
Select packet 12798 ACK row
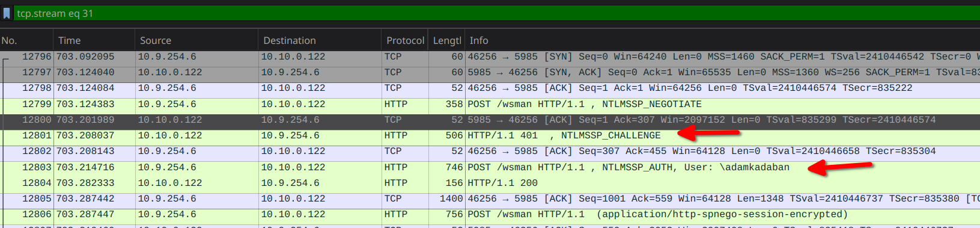(490, 88)
